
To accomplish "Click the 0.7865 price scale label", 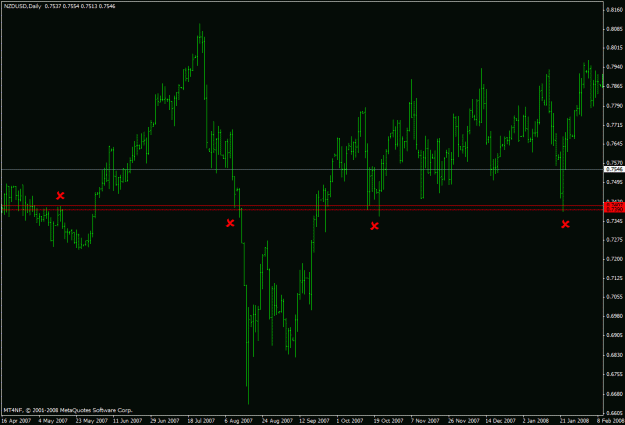I will click(x=614, y=86).
